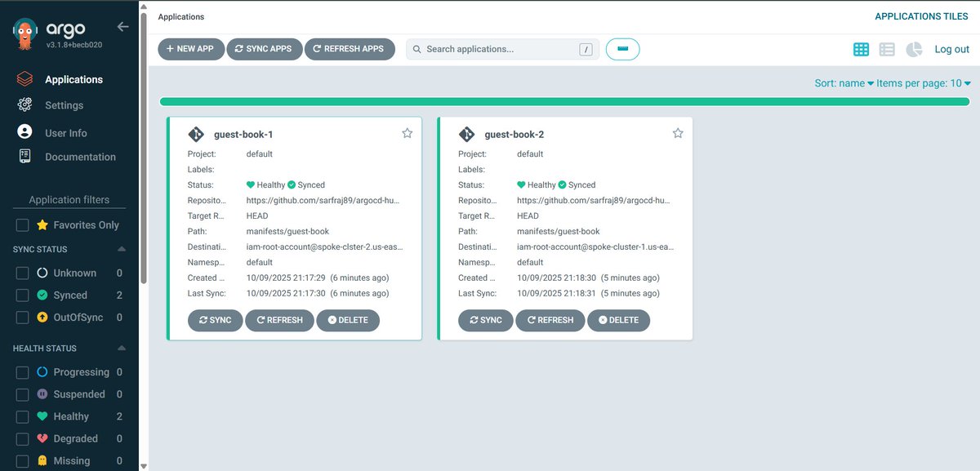Toggle the Missing filter checkbox
This screenshot has height=471, width=980.
point(23,460)
